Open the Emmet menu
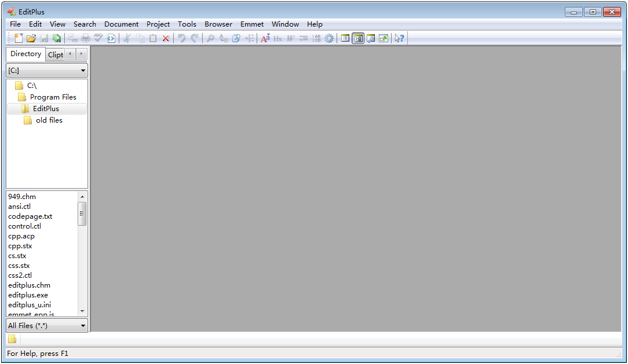The width and height of the screenshot is (628, 364). (x=252, y=24)
